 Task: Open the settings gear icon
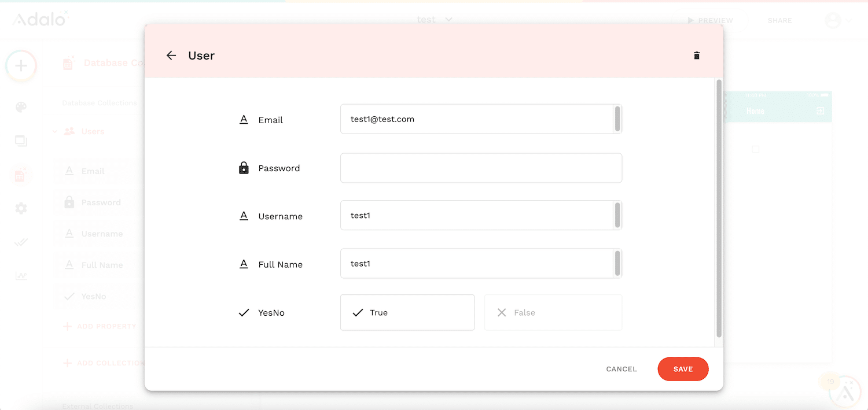click(x=21, y=208)
